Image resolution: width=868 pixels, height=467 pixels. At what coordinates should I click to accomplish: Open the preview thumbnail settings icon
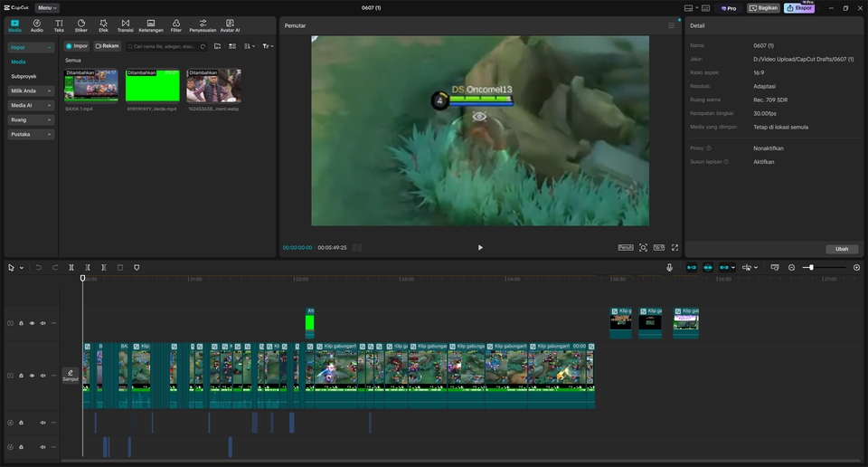tap(775, 268)
